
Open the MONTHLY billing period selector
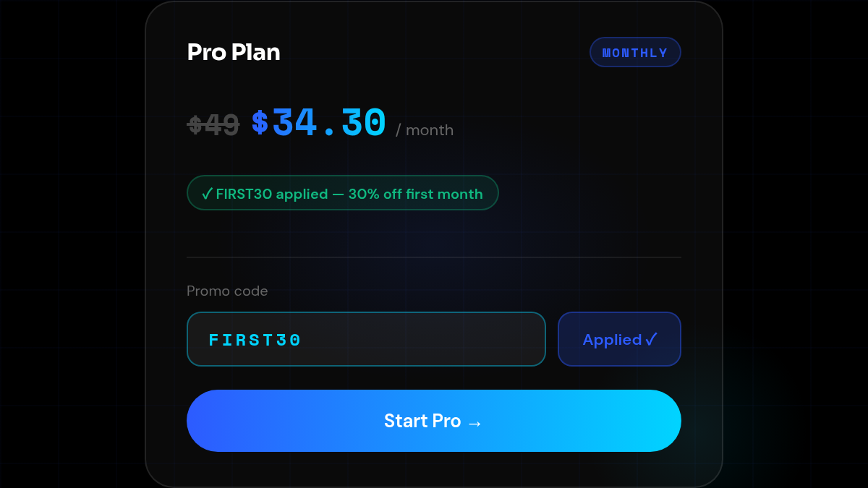pos(635,51)
